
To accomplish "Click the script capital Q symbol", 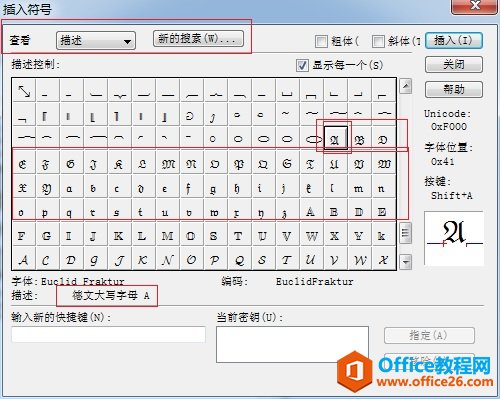I will (239, 259).
